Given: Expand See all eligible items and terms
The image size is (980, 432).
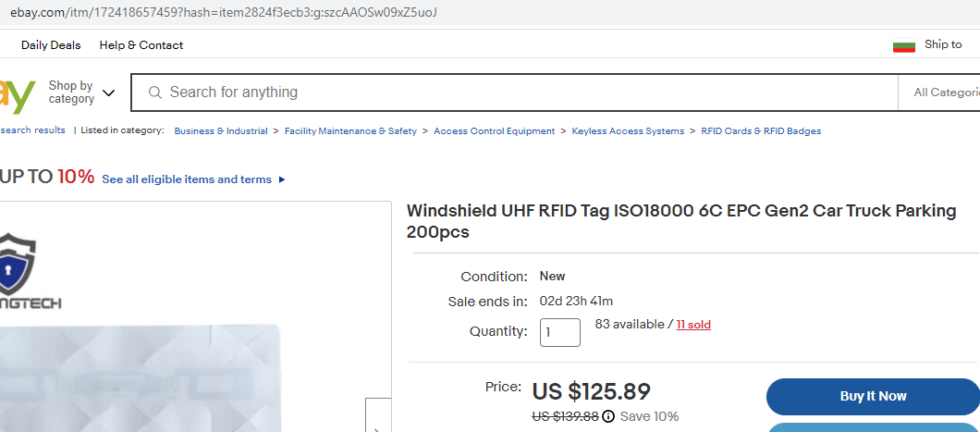Looking at the screenshot, I should click(x=193, y=179).
